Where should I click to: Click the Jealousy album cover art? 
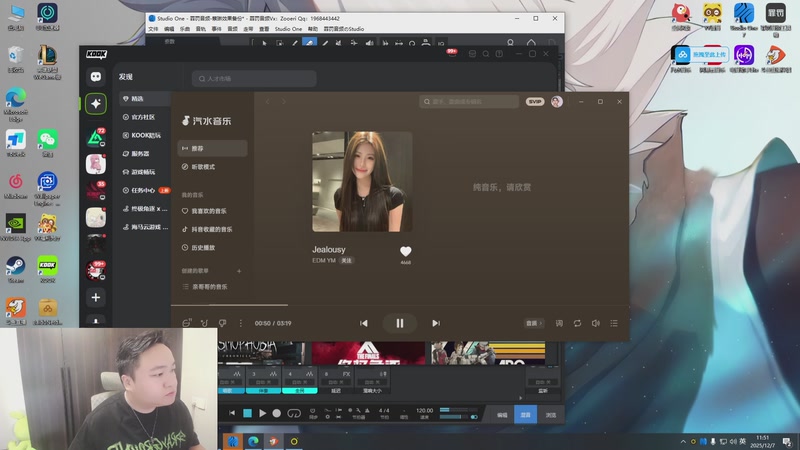coord(362,182)
